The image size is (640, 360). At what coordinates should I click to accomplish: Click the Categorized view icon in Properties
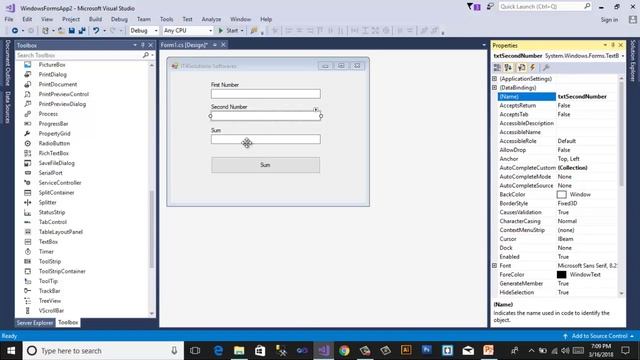coord(497,68)
